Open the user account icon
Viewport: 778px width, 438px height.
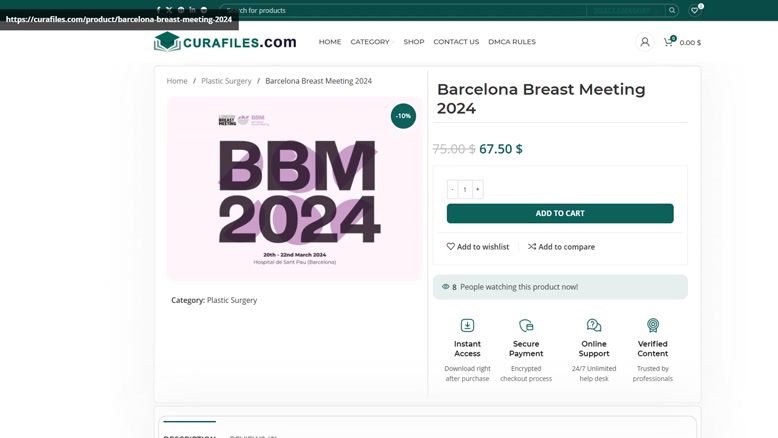click(x=645, y=42)
